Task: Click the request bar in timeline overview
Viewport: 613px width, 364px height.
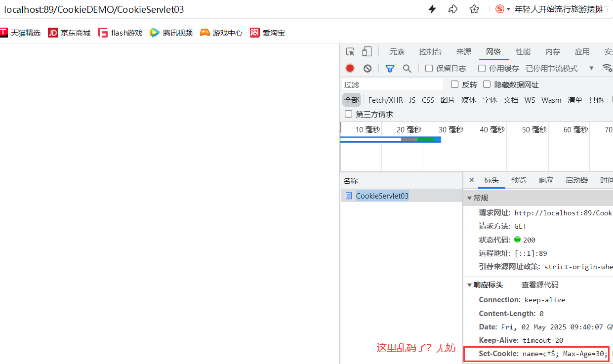Action: [390, 139]
